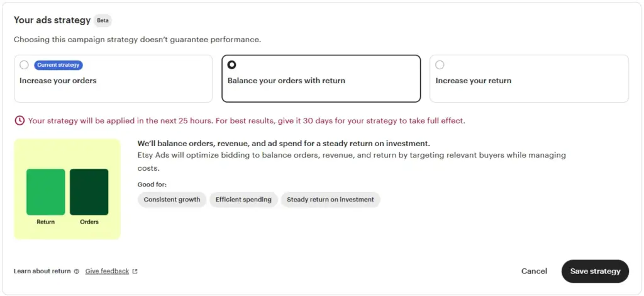Choose the "Increase your return" radio button

click(x=440, y=65)
